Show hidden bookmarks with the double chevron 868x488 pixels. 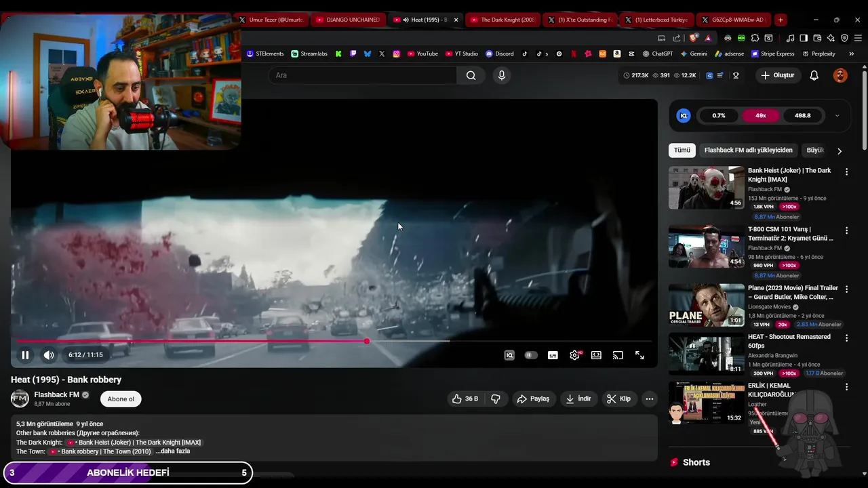coord(851,54)
